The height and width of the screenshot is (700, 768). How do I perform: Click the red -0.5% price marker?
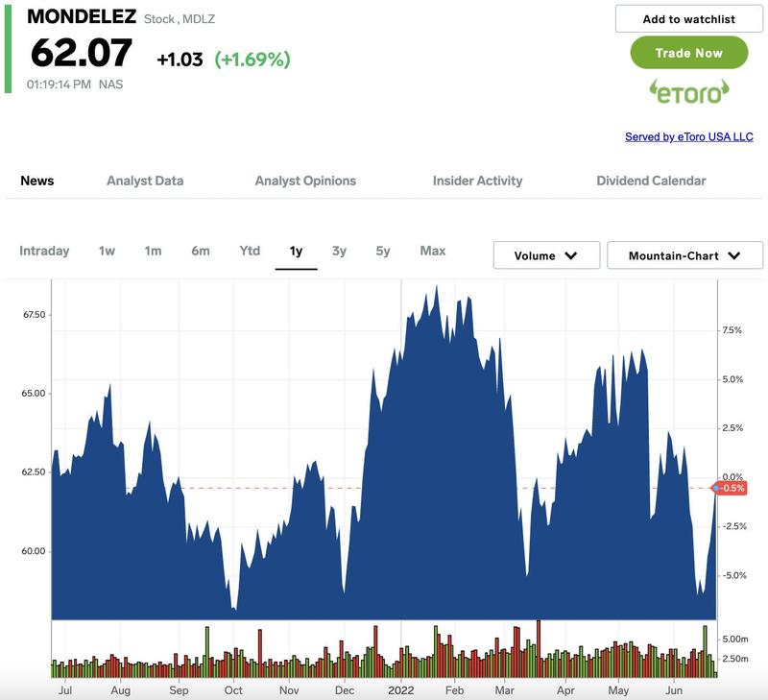point(731,488)
